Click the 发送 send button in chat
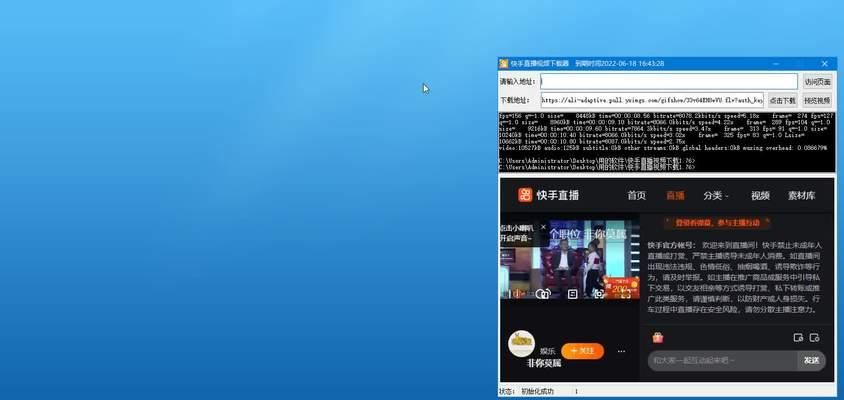Screen dimensions: 844x400 [811, 361]
